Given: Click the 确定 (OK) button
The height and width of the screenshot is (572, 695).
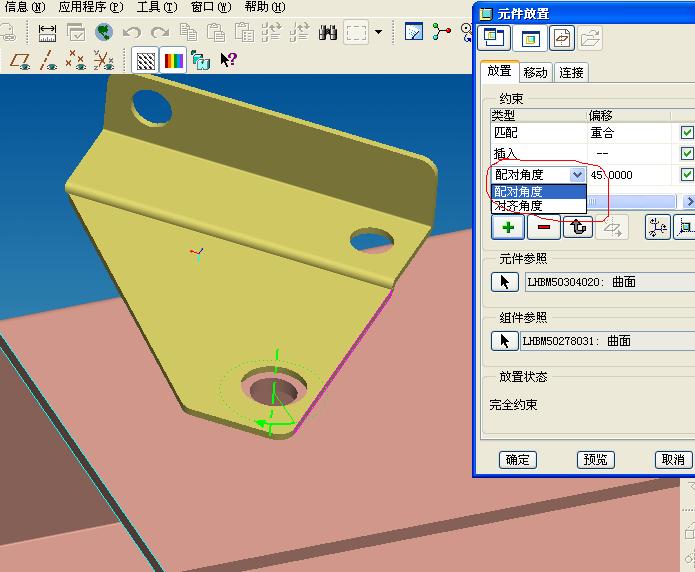Looking at the screenshot, I should [x=518, y=460].
